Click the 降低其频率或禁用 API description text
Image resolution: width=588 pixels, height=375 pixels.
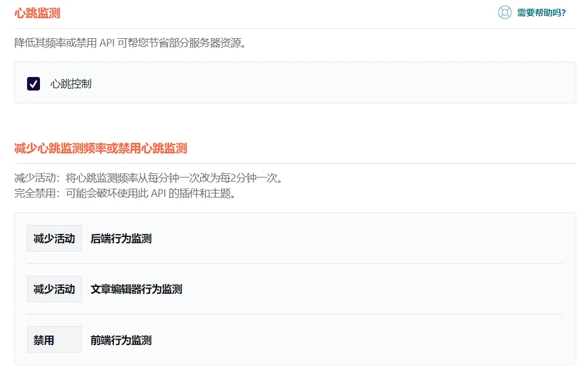coord(129,43)
